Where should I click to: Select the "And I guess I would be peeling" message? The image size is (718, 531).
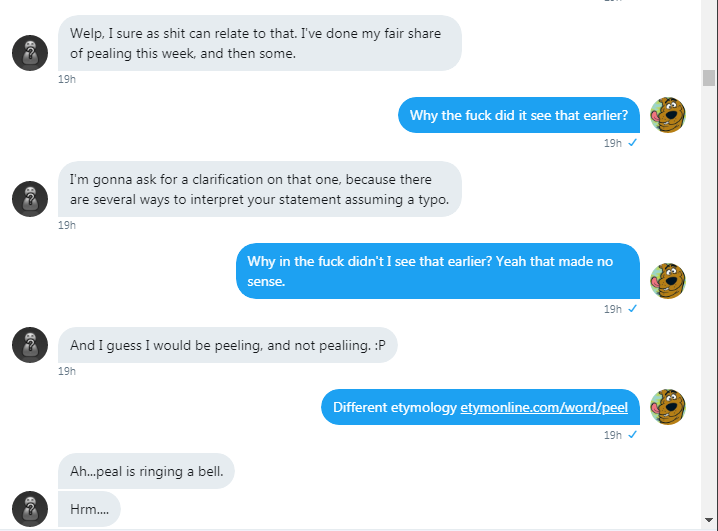pos(227,346)
